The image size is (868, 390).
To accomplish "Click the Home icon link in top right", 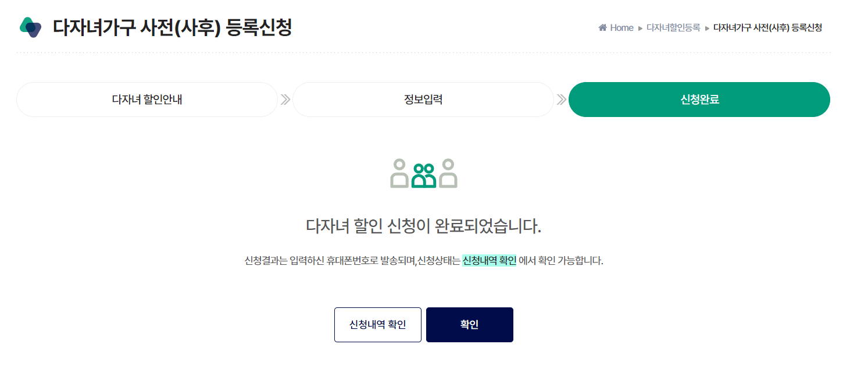I will [x=601, y=27].
